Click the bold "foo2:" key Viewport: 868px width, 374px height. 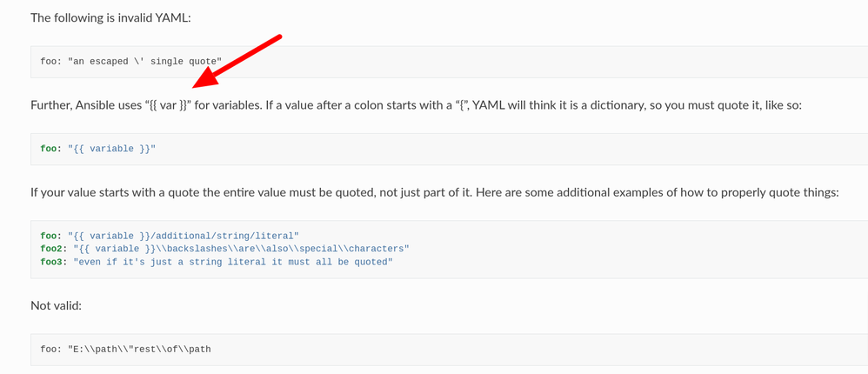54,249
